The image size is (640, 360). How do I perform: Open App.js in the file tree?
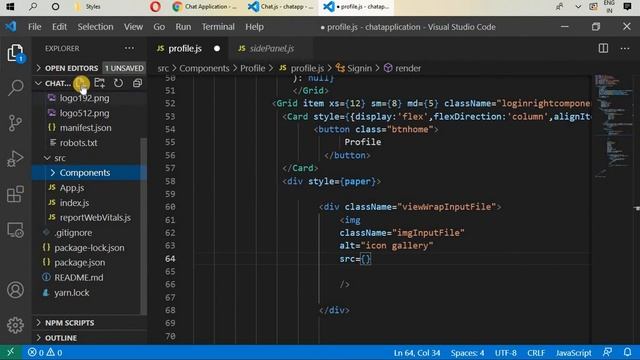[72, 188]
